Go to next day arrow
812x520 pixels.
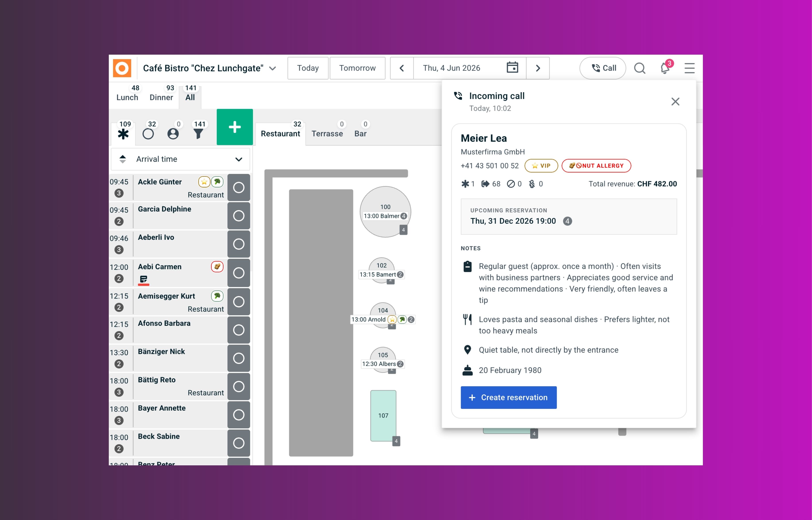pos(538,68)
